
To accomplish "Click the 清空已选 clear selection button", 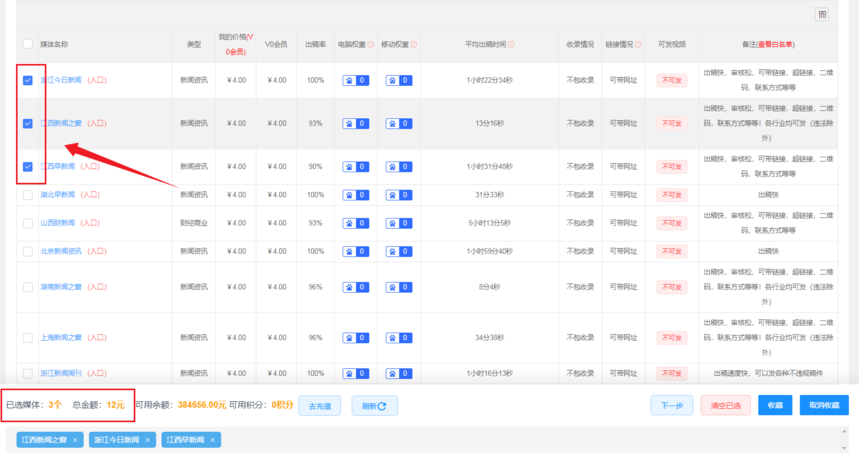I will tap(725, 405).
